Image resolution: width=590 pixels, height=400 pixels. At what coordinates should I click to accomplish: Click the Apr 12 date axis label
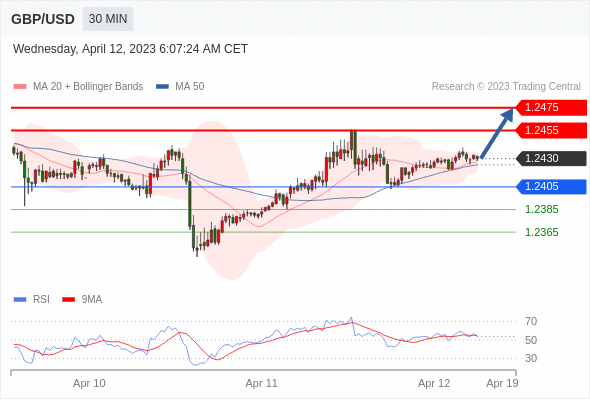point(434,383)
